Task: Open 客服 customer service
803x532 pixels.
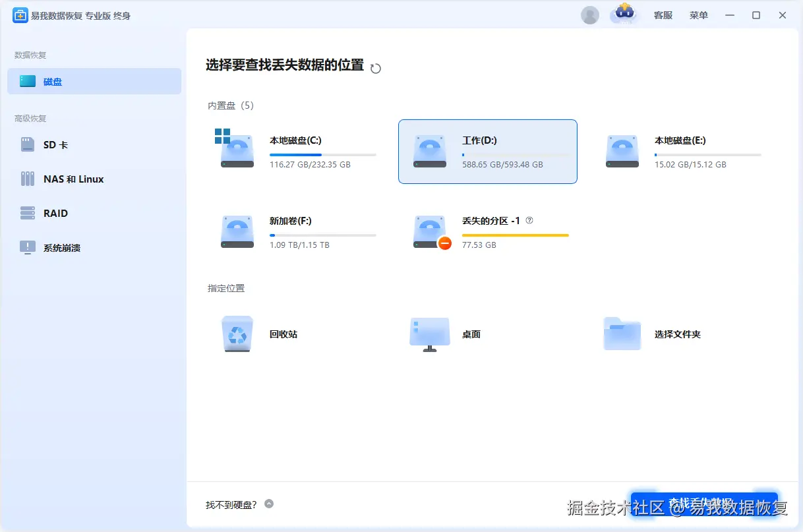Action: [663, 15]
